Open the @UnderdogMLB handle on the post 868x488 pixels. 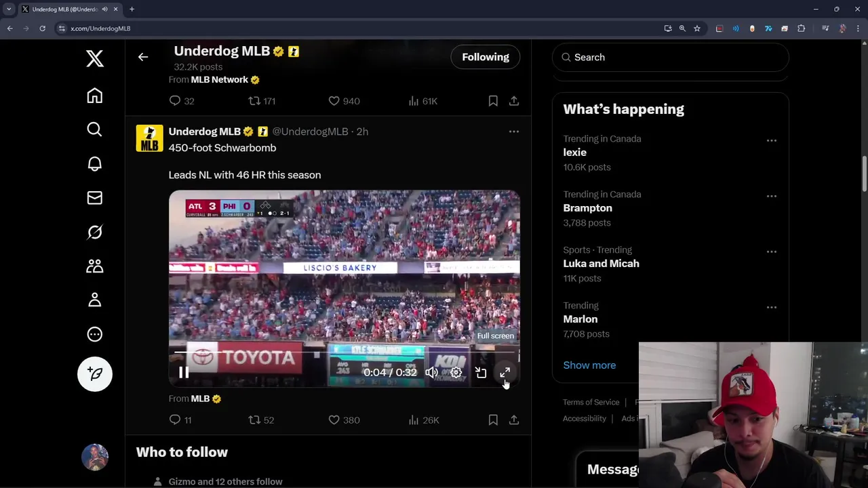310,131
